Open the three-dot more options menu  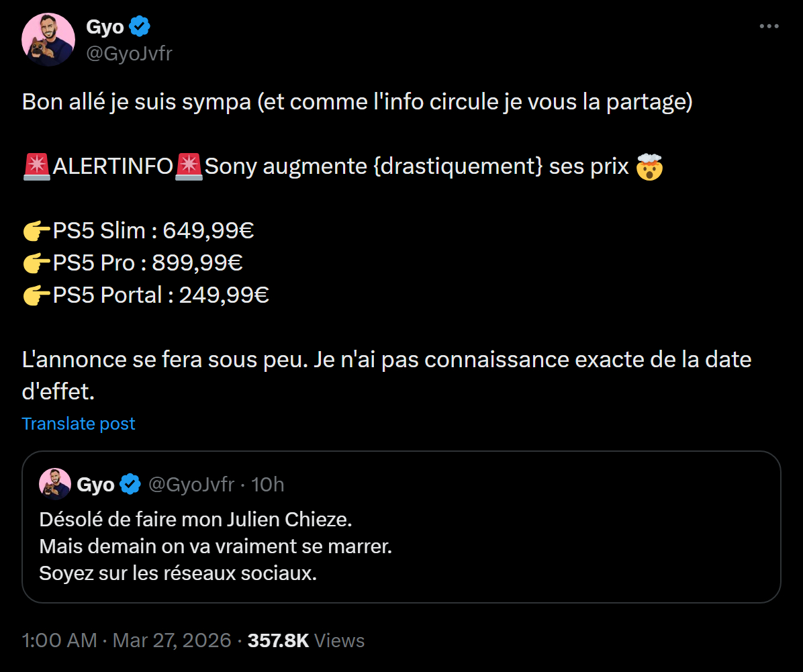(x=769, y=27)
